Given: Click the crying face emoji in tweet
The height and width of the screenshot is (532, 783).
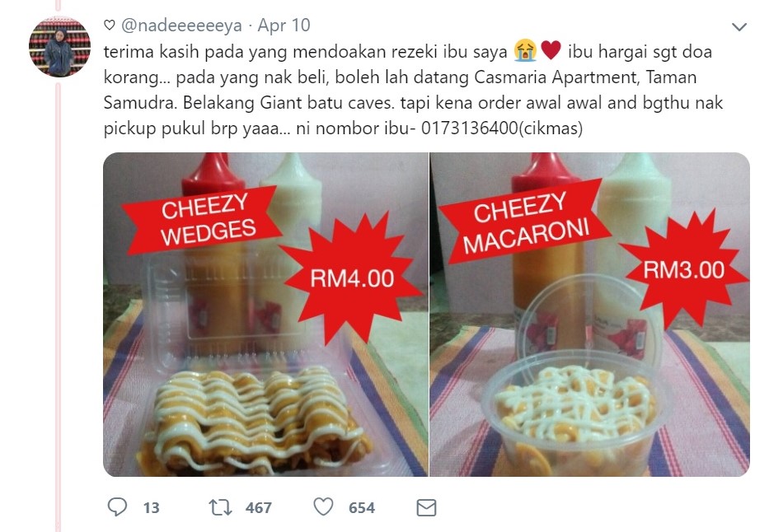Looking at the screenshot, I should (x=525, y=51).
